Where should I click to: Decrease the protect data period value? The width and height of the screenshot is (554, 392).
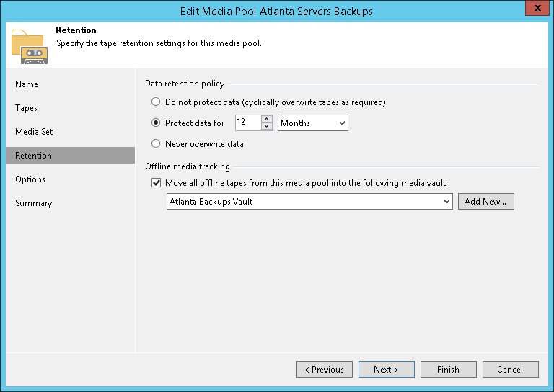coord(267,127)
